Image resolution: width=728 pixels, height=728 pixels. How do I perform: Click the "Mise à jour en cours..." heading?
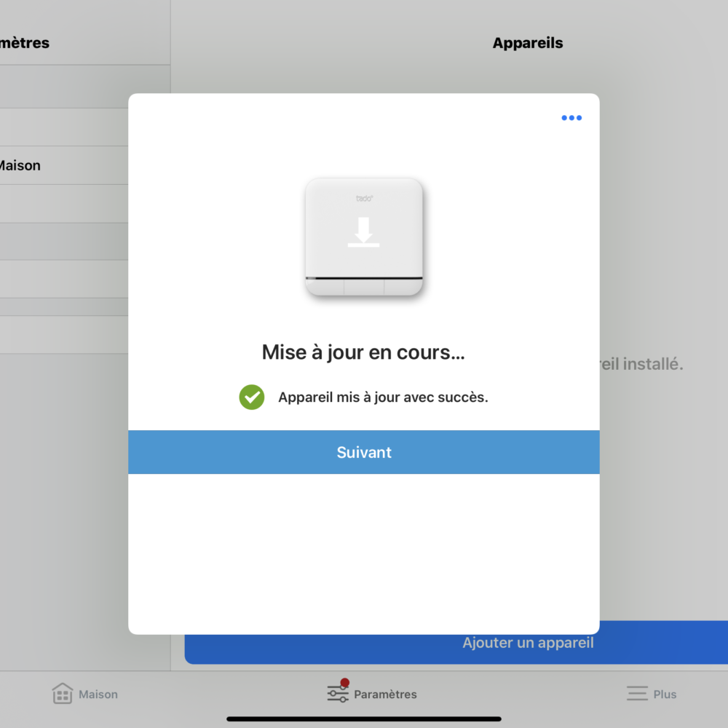(363, 352)
